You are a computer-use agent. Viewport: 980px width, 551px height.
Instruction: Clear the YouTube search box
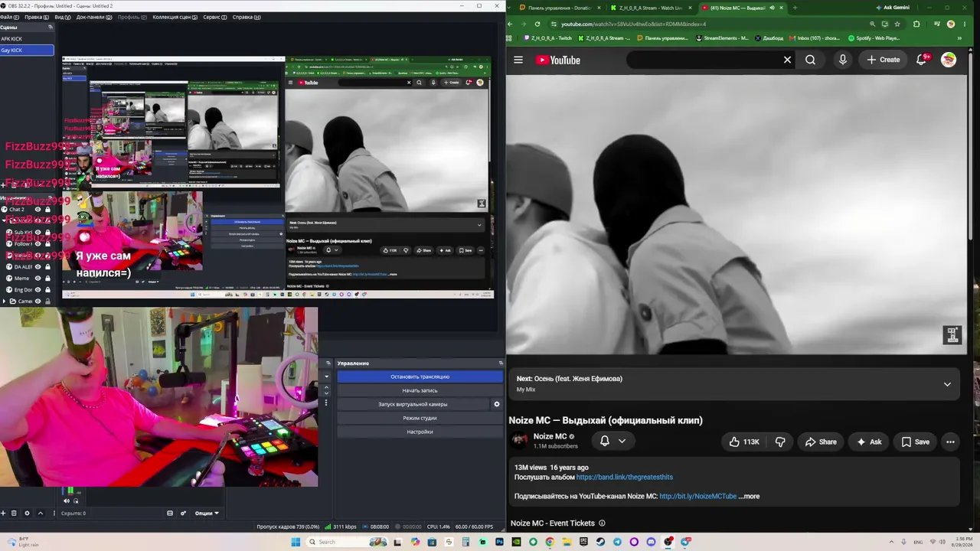(787, 60)
